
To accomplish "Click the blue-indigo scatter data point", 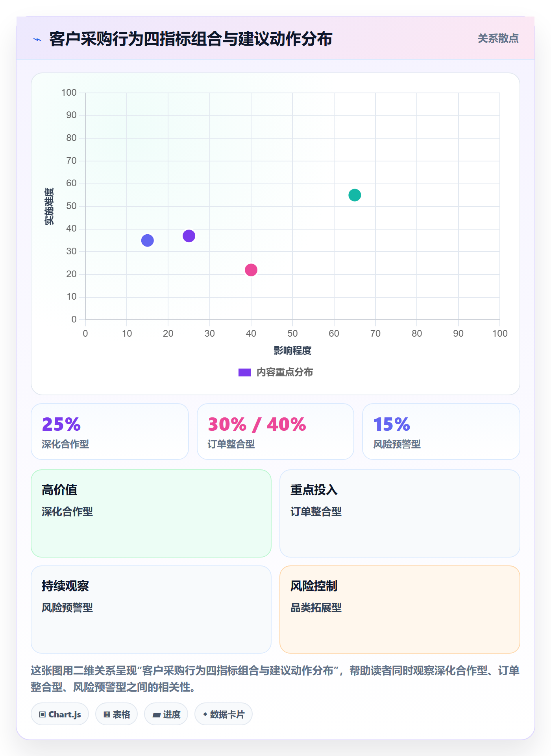I will click(x=148, y=240).
